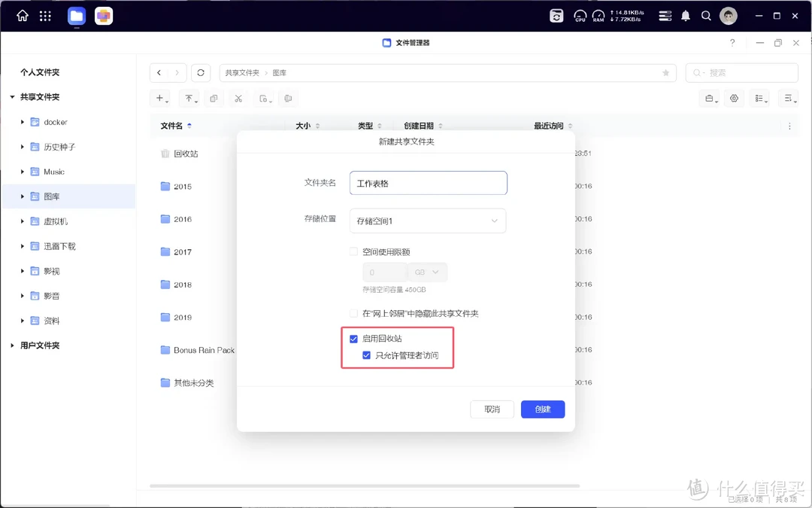Click the 创建 button to create folder
This screenshot has width=812, height=508.
[x=542, y=409]
